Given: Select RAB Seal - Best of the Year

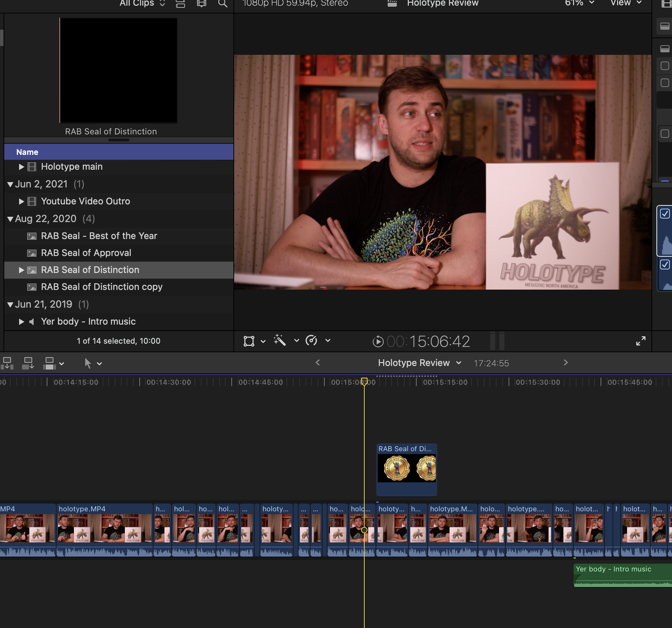Looking at the screenshot, I should coord(119,236).
